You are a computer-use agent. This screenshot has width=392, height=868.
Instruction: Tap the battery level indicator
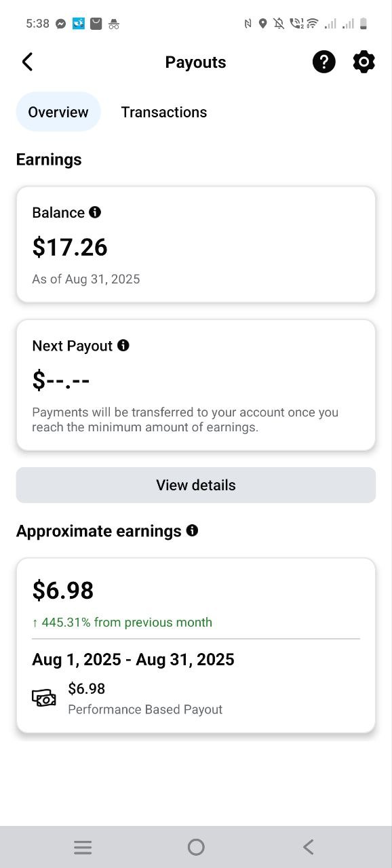tap(365, 23)
